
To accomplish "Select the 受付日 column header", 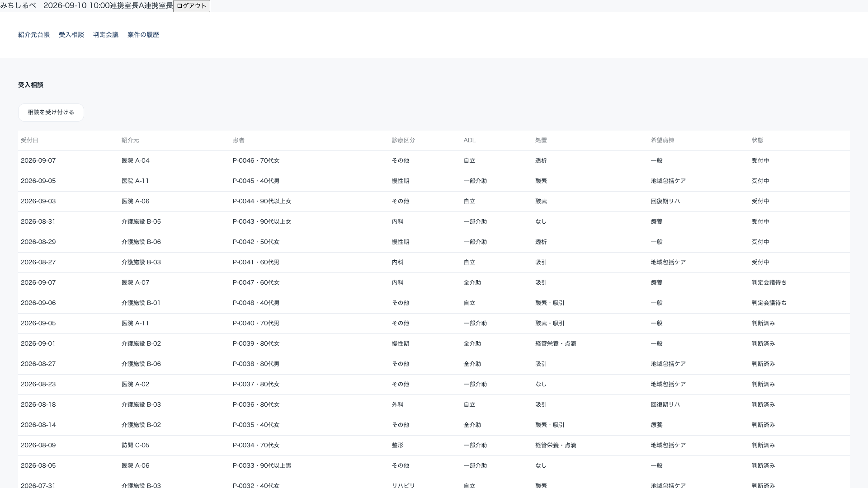I will coord(29,141).
